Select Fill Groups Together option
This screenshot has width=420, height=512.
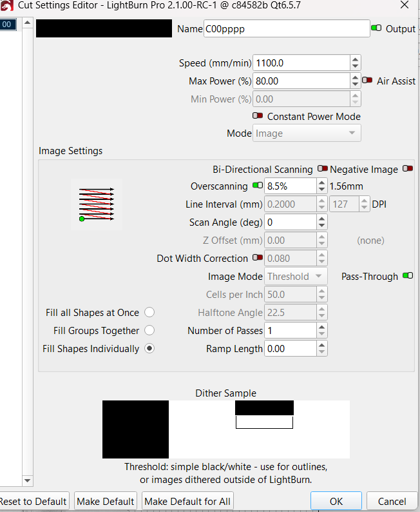click(x=149, y=331)
